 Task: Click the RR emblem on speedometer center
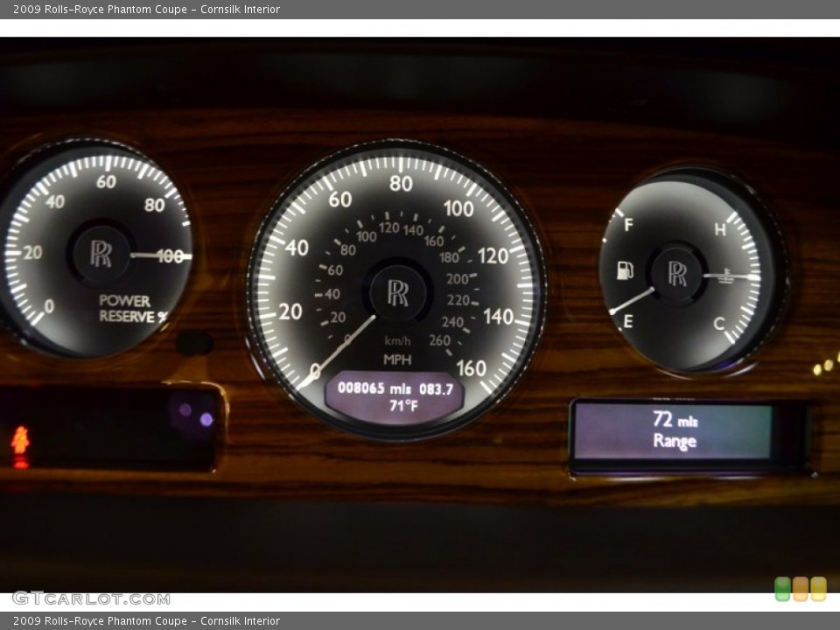398,293
